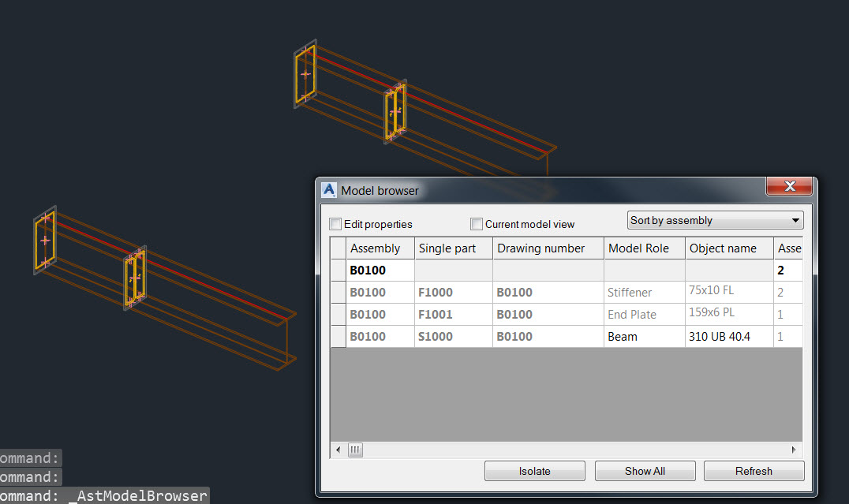Select the End Plate row F1001

[376, 314]
